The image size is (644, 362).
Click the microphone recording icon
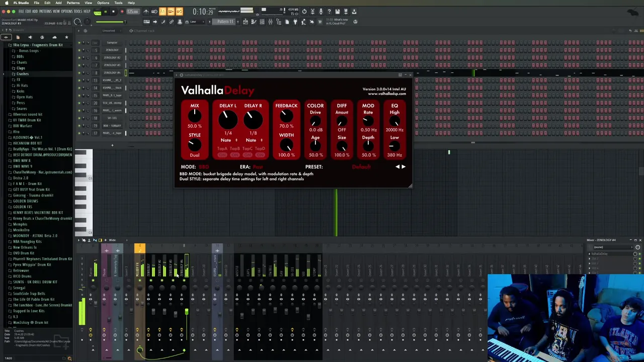click(x=321, y=12)
